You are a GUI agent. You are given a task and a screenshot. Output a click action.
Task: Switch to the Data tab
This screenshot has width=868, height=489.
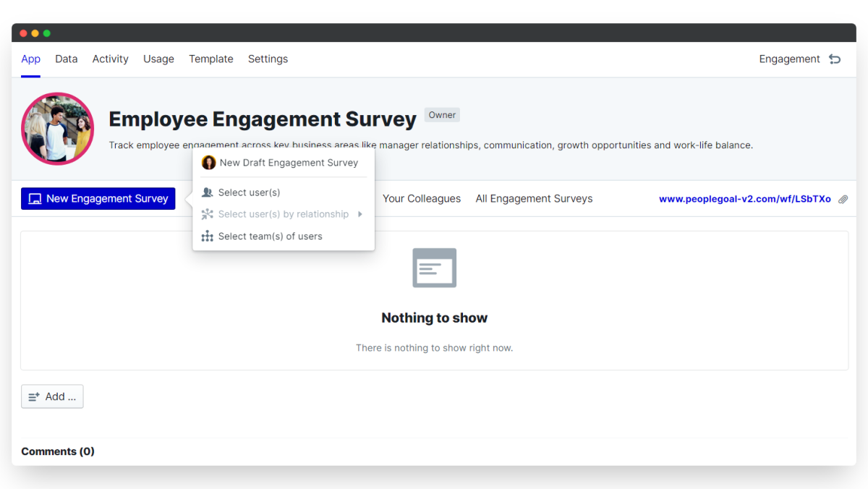click(66, 59)
